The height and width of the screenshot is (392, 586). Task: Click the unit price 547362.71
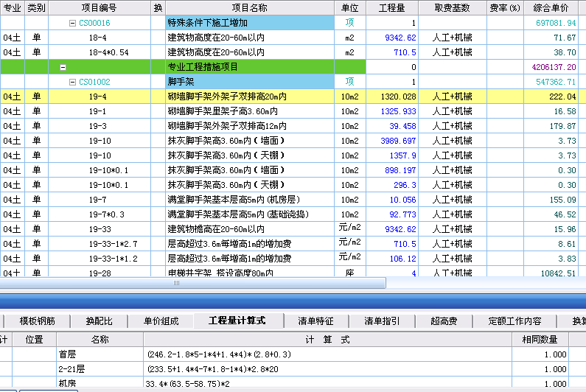coord(556,83)
